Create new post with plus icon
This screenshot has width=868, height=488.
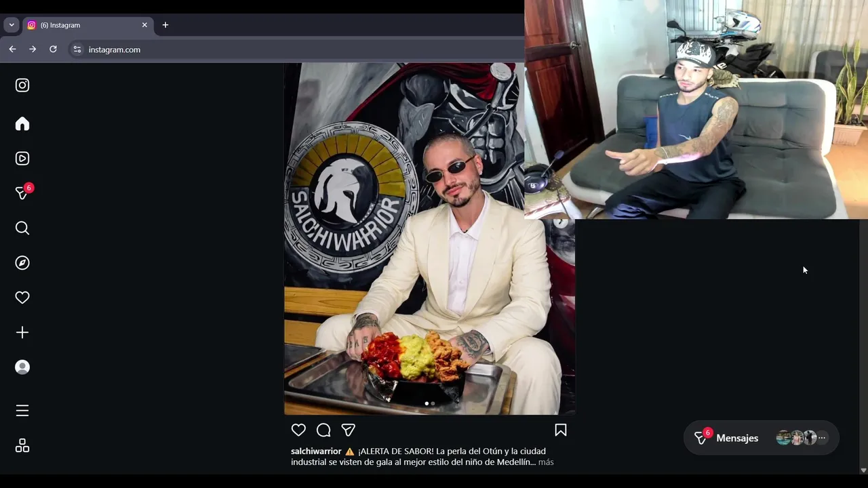coord(22,332)
